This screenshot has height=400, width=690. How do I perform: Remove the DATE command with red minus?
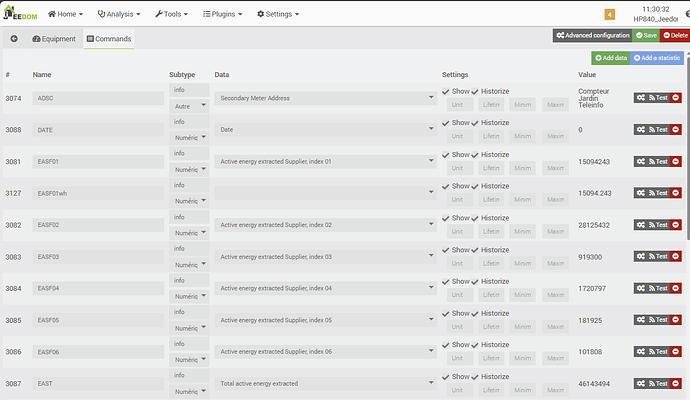click(676, 130)
